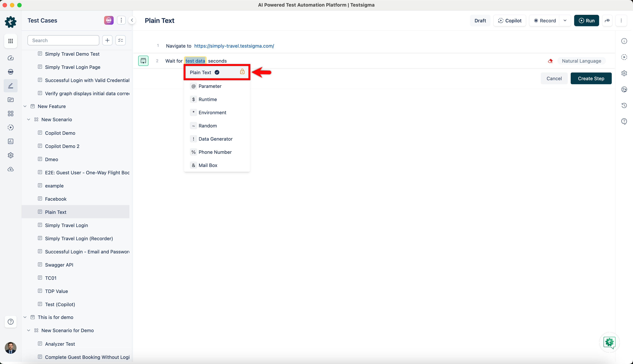Choose Mail Box from the dropdown menu

[208, 165]
